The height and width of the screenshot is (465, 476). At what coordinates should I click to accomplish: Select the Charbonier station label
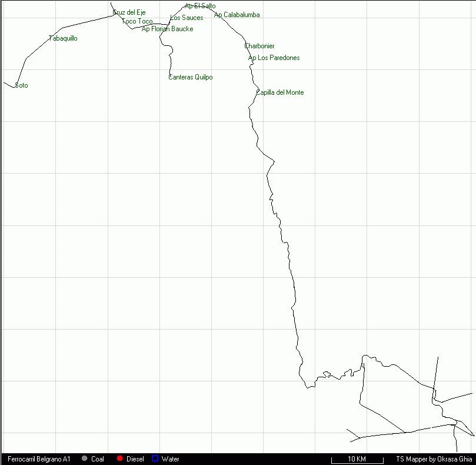[x=259, y=45]
